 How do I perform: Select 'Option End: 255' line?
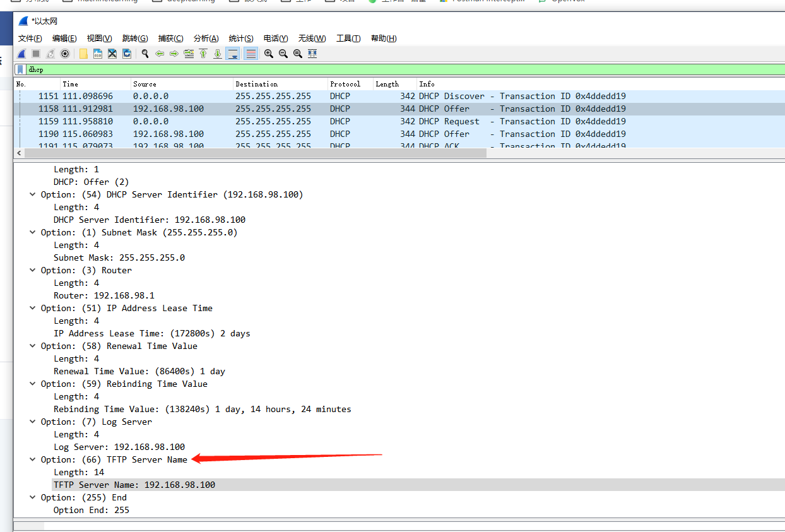(91, 510)
